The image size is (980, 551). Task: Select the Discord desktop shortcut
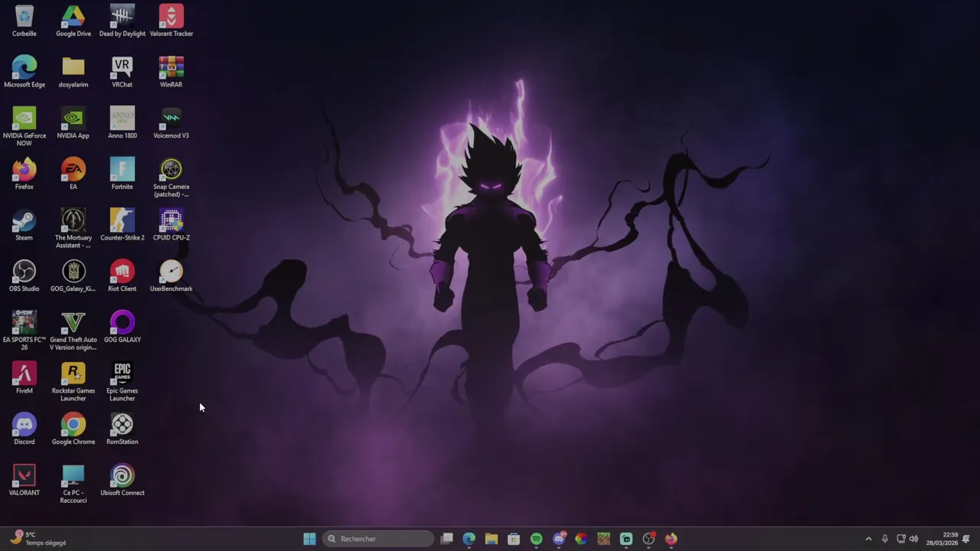24,429
